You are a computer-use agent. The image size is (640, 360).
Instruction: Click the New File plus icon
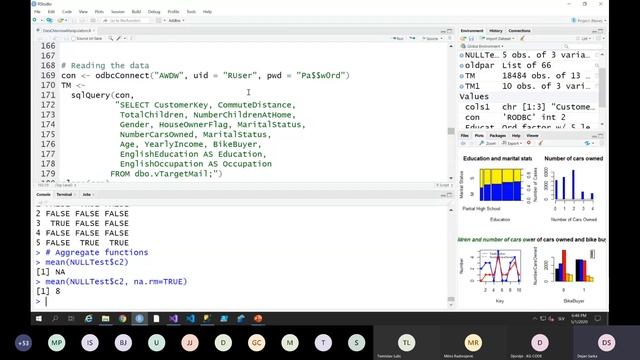click(35, 20)
